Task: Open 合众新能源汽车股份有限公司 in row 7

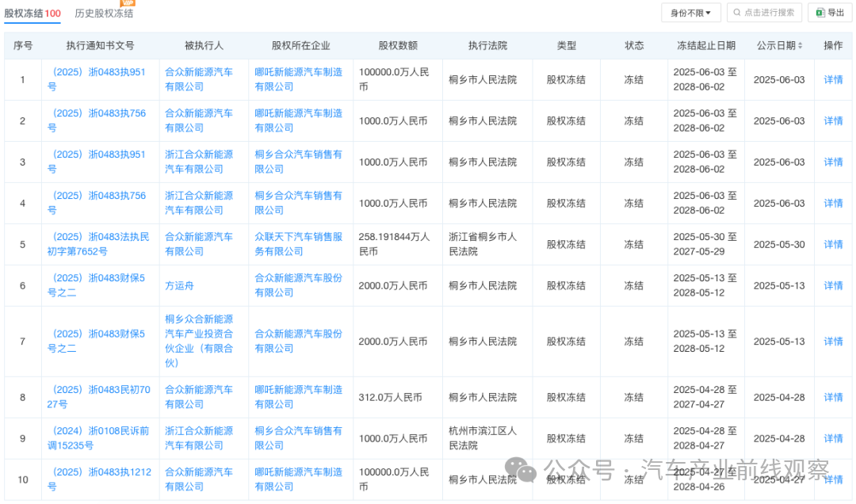Action: 299,342
